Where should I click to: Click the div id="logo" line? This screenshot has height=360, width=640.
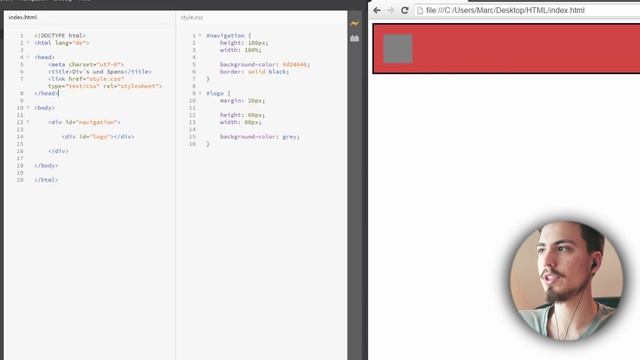click(x=98, y=137)
